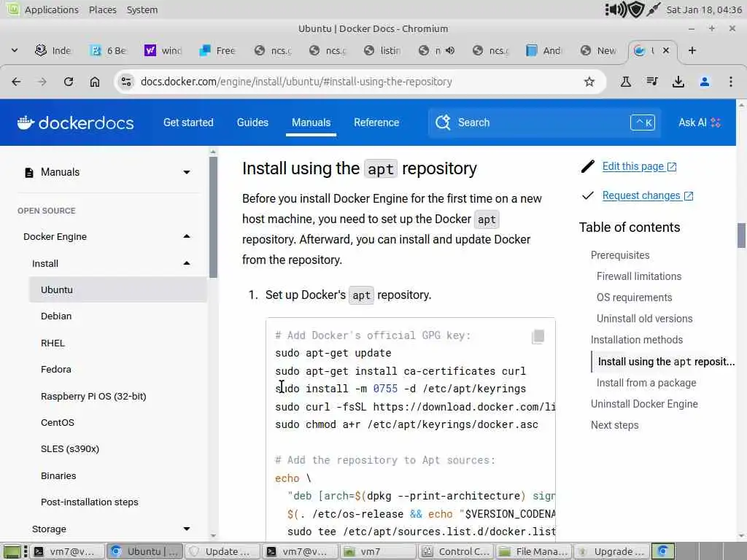
Task: Click the pencil icon beside Edit this page
Action: coord(588,167)
